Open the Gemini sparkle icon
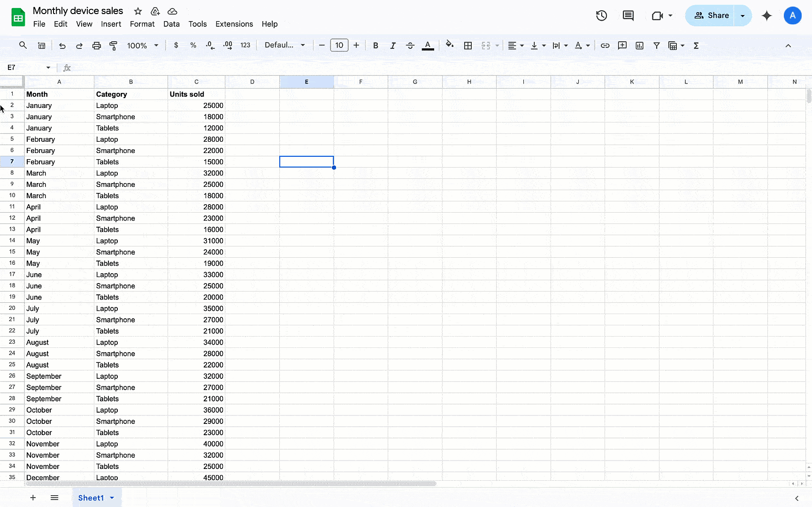This screenshot has height=507, width=812. click(x=767, y=15)
